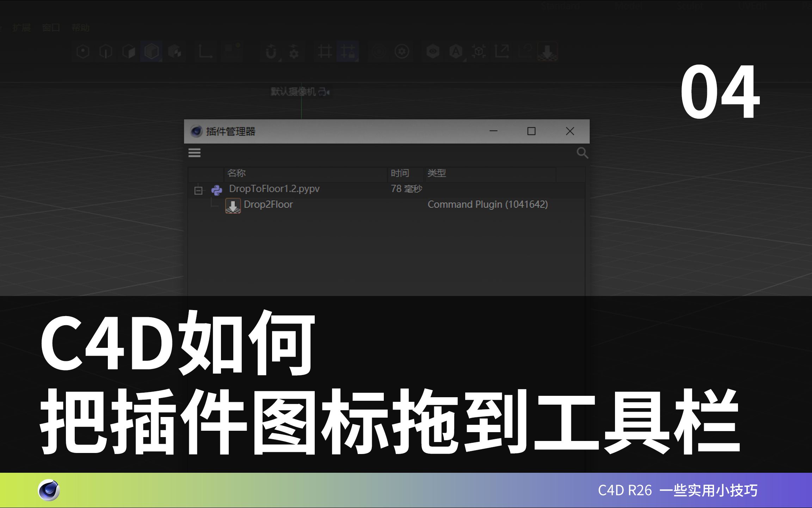The height and width of the screenshot is (508, 812).
Task: Toggle the annotation hexagon 'A' icon
Action: (x=456, y=51)
